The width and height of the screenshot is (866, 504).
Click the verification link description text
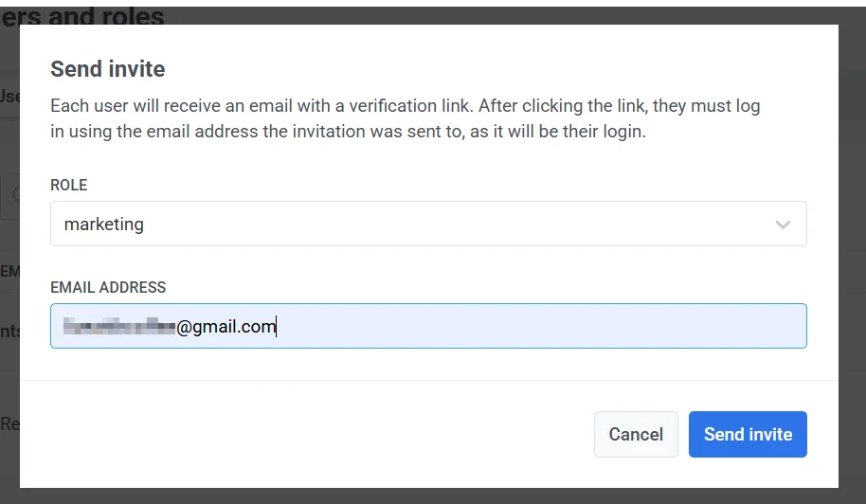pos(405,118)
